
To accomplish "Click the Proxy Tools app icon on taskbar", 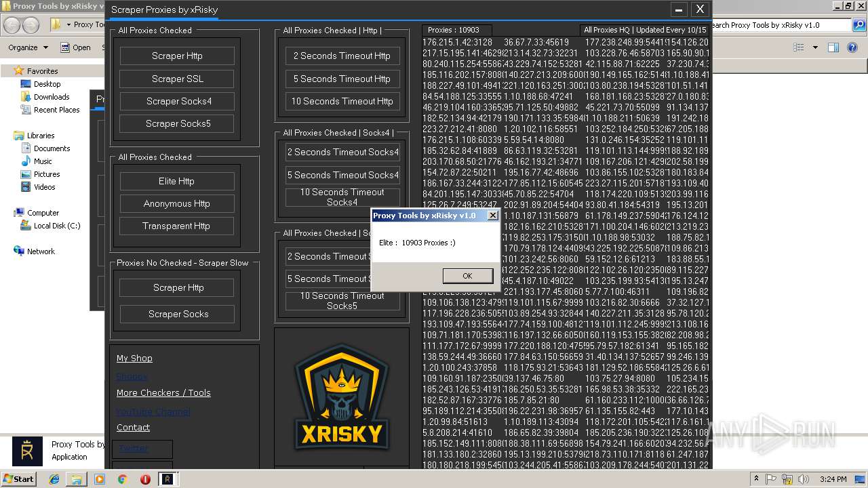I will pos(167,479).
